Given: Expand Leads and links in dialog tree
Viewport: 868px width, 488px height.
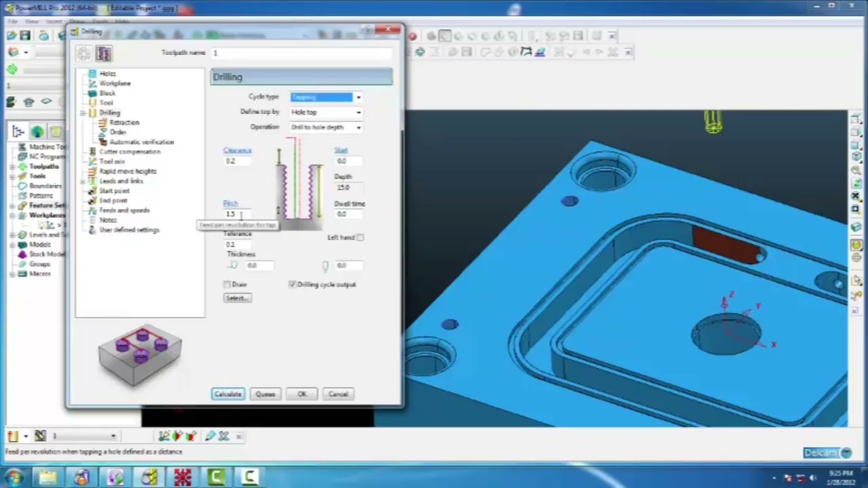Looking at the screenshot, I should pyautogui.click(x=83, y=181).
